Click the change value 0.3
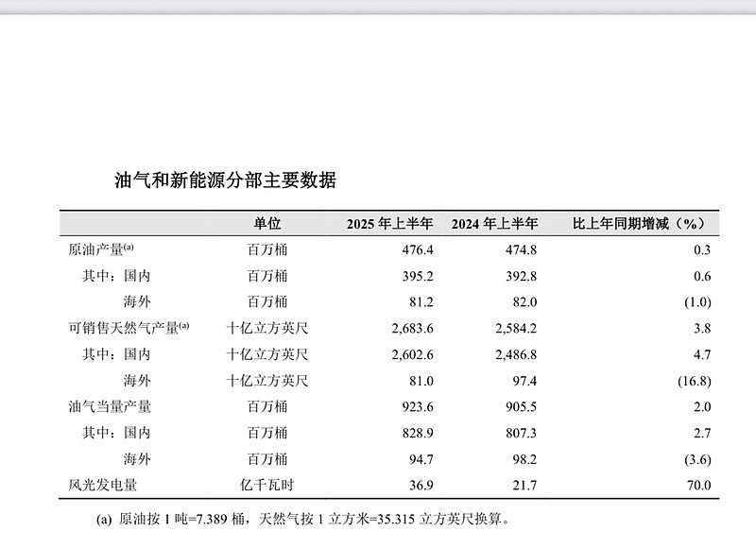The width and height of the screenshot is (756, 548). click(x=702, y=250)
